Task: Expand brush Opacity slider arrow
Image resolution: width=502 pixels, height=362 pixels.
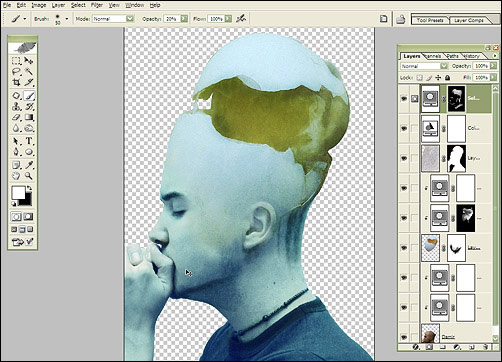Action: [x=184, y=19]
